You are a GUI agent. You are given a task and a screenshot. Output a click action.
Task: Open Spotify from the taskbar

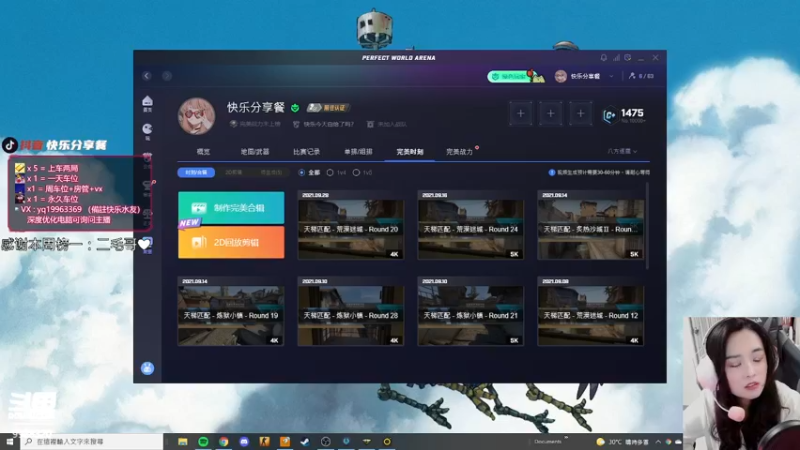click(203, 442)
